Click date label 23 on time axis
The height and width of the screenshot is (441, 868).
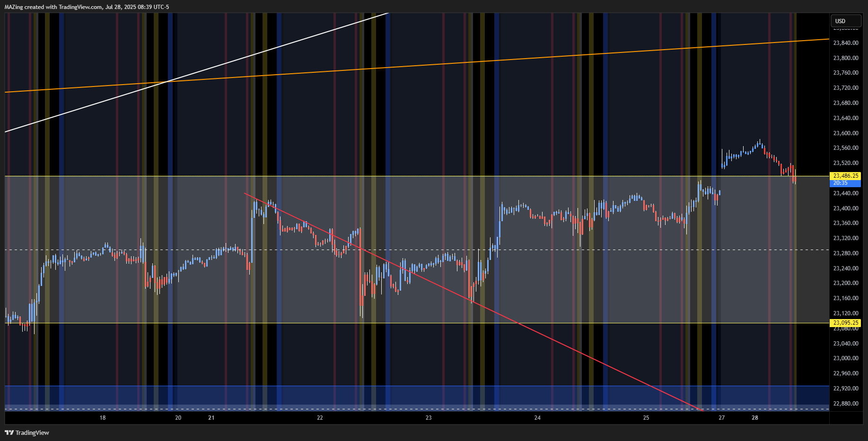(429, 418)
